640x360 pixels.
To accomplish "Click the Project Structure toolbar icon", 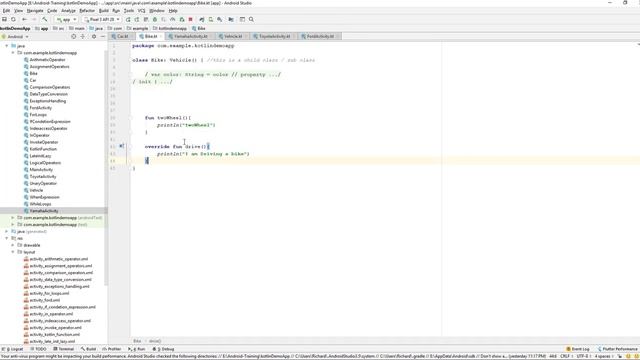I will [x=231, y=19].
